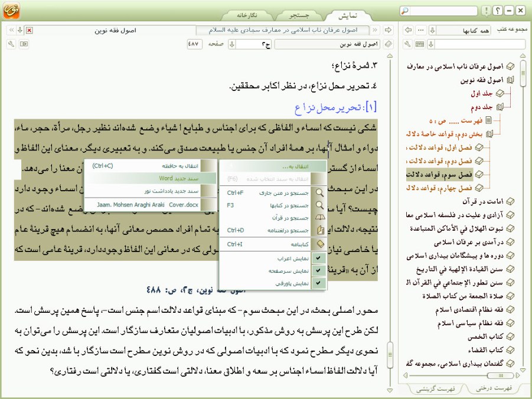Switch to the نگارخانه tab
532x399 pixels.
pos(247,15)
